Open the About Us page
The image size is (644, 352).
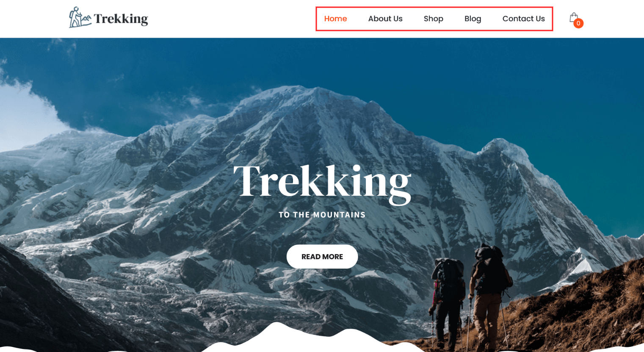[x=385, y=19]
